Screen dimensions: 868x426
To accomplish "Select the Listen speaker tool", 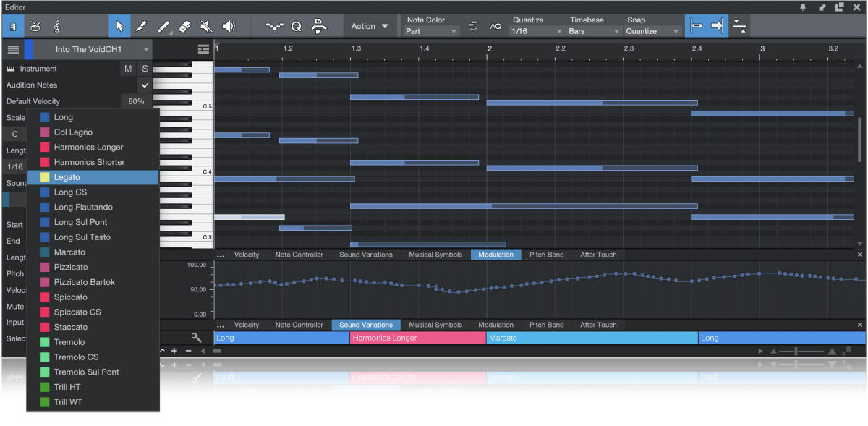I will (229, 26).
